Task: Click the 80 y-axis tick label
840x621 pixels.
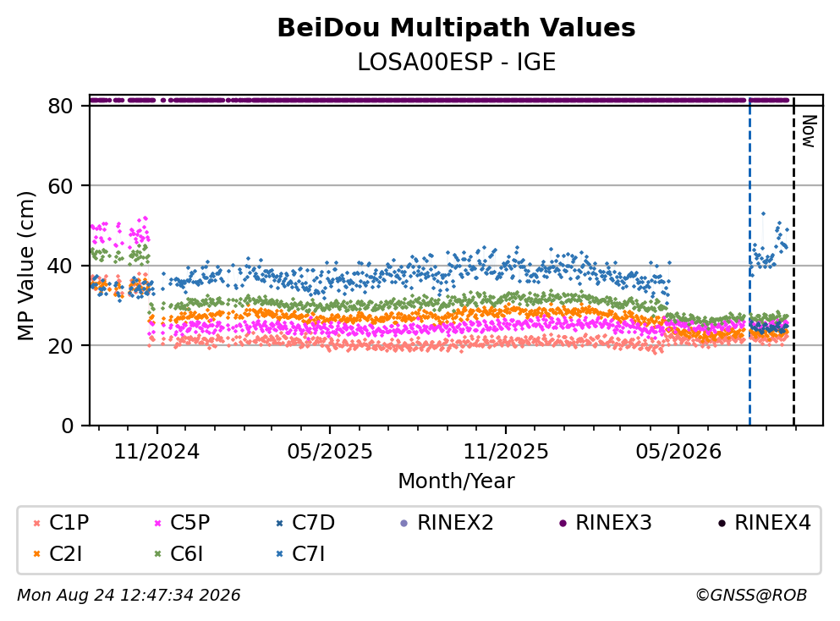Action: click(61, 106)
